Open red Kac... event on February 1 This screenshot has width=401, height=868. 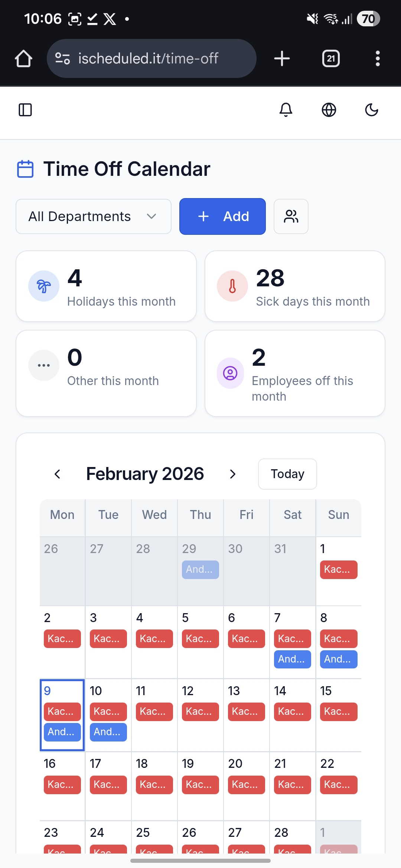pos(338,569)
